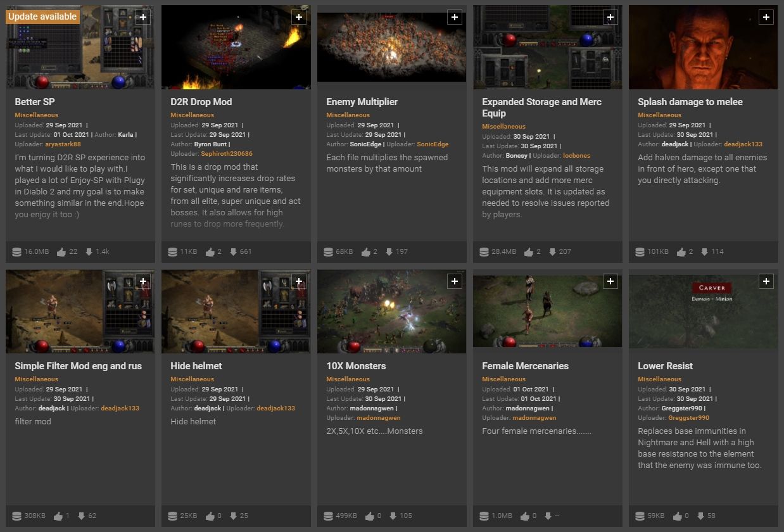The image size is (784, 532).
Task: Open the D2R Drop Mod thumbnail image
Action: [x=236, y=47]
